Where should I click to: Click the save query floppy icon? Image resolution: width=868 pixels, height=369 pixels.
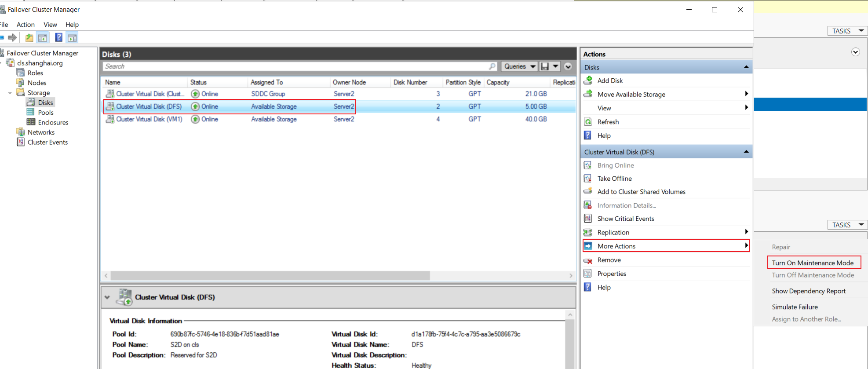pyautogui.click(x=545, y=66)
